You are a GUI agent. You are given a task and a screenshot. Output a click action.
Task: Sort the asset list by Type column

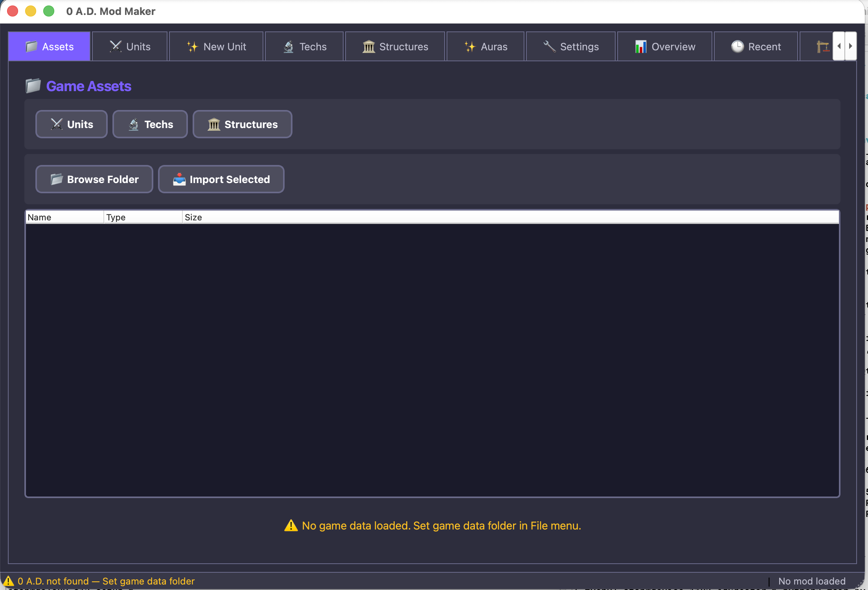143,217
